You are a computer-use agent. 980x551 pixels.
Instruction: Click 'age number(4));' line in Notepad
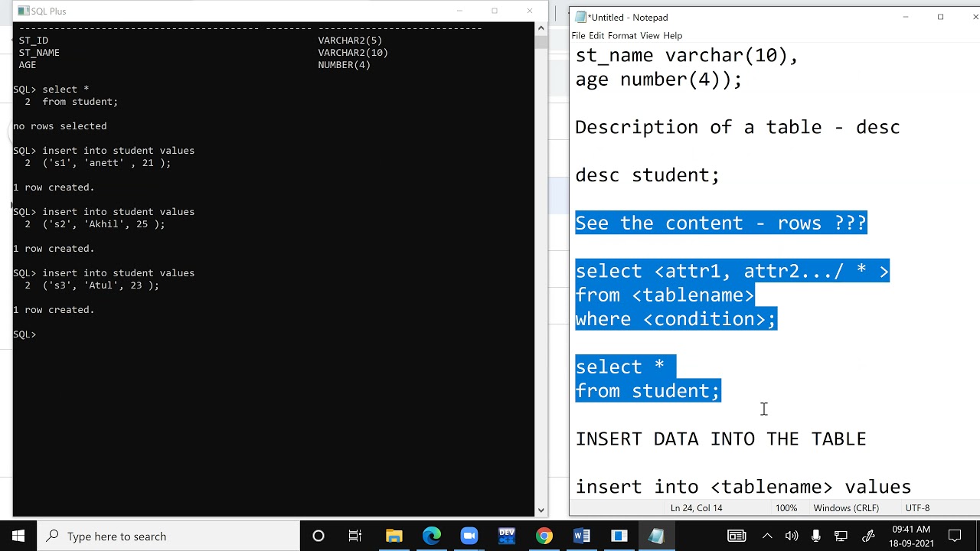pyautogui.click(x=658, y=80)
